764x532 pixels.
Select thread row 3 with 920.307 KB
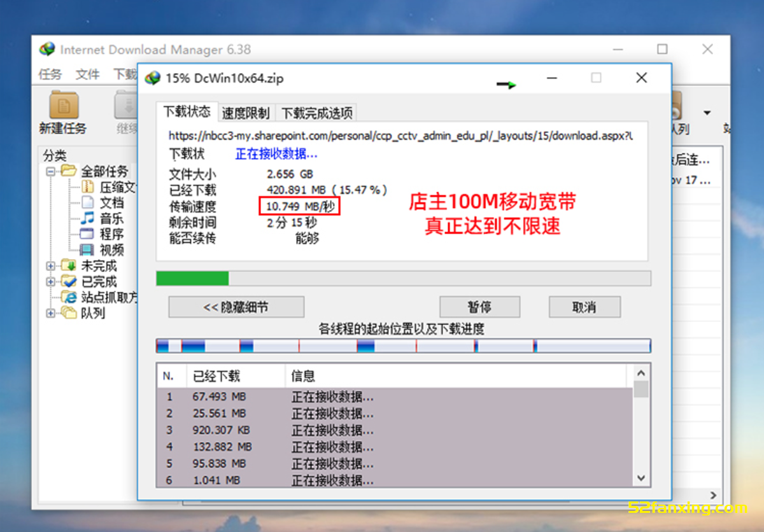click(395, 430)
